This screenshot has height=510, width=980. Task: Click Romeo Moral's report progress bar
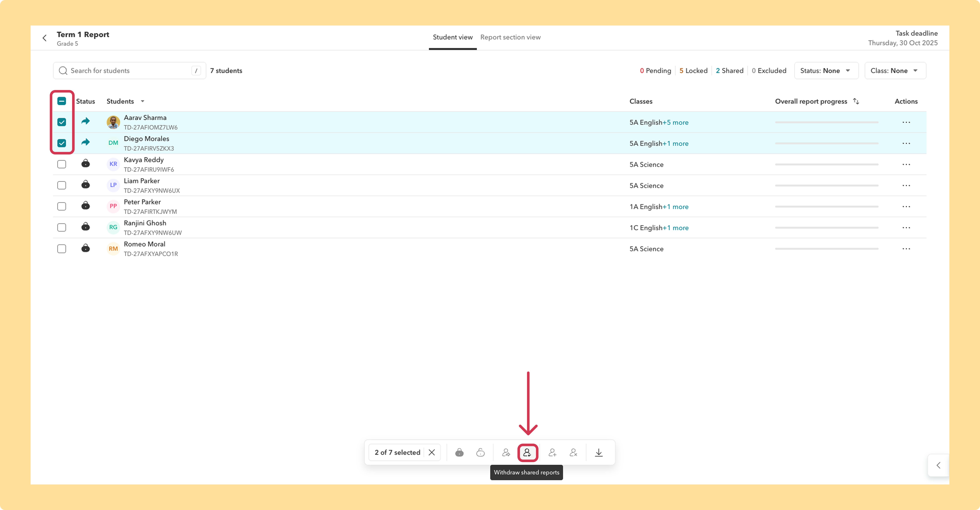(x=827, y=249)
